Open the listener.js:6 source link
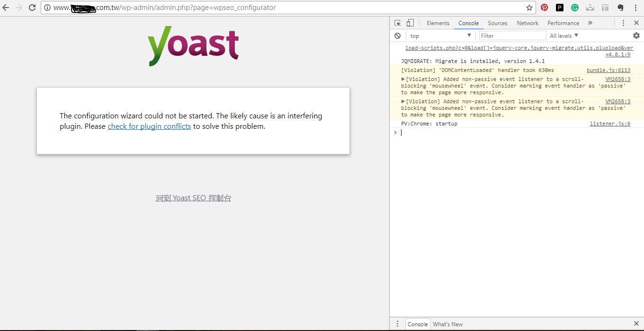This screenshot has width=644, height=331. point(610,124)
